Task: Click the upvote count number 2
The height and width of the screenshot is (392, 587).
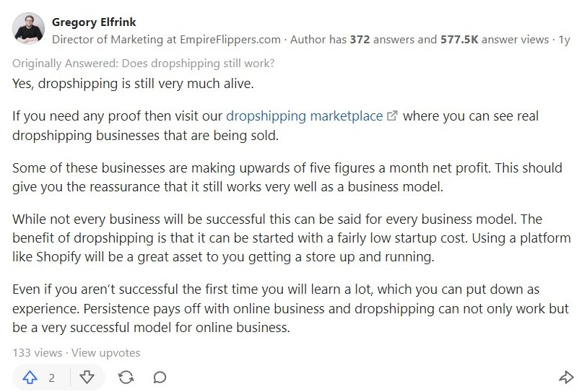Action: click(x=52, y=378)
